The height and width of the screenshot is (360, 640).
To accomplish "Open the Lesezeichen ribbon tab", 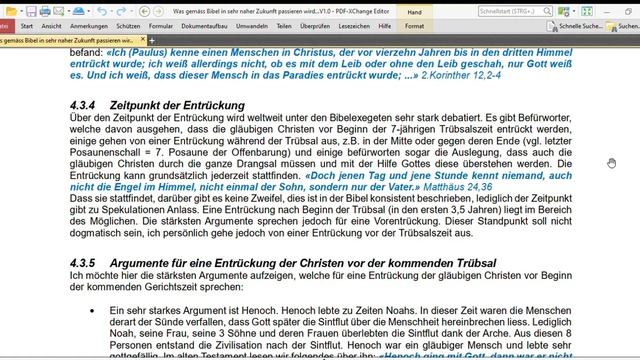I will pyautogui.click(x=354, y=26).
